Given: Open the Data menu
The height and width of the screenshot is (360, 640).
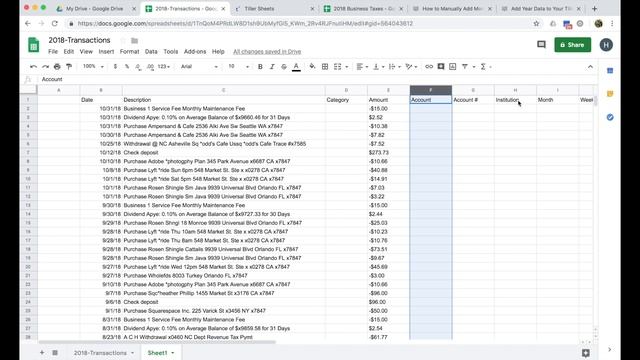Looking at the screenshot, I should pos(151,51).
